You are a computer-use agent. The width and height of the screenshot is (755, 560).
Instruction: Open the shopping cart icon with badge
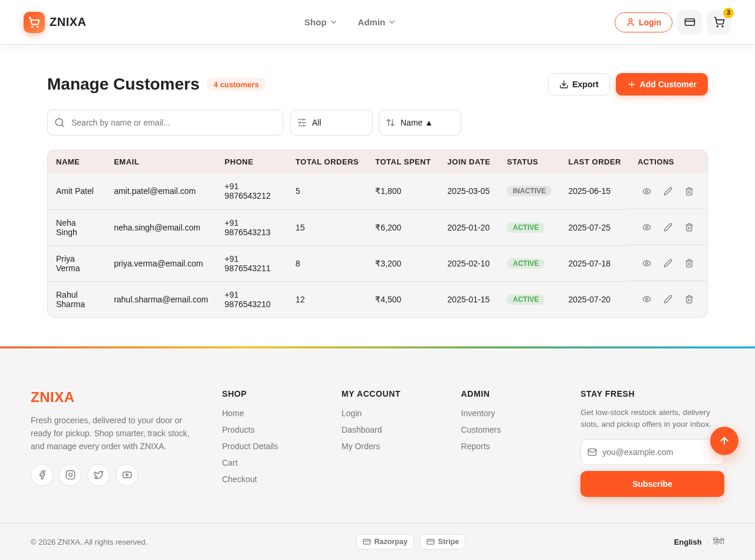[719, 22]
